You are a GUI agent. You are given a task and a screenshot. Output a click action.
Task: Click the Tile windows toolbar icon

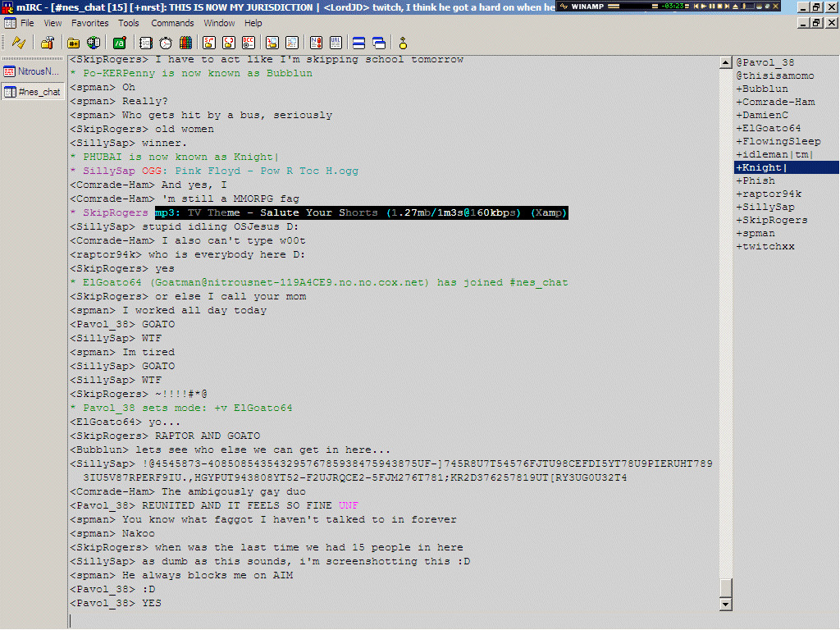[358, 43]
